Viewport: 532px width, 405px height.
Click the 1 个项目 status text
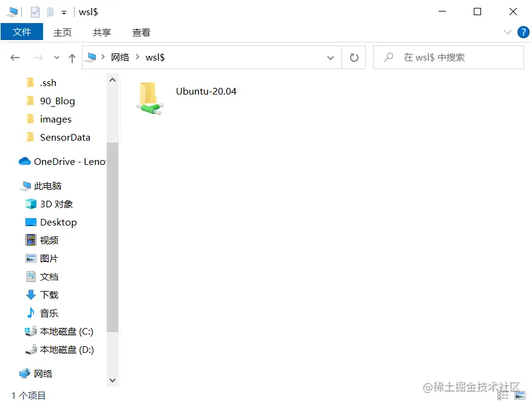[29, 395]
